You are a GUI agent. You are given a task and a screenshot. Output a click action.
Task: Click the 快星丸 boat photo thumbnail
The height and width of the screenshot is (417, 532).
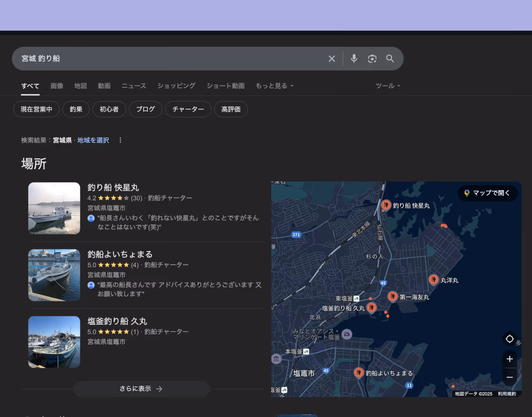[x=54, y=208]
